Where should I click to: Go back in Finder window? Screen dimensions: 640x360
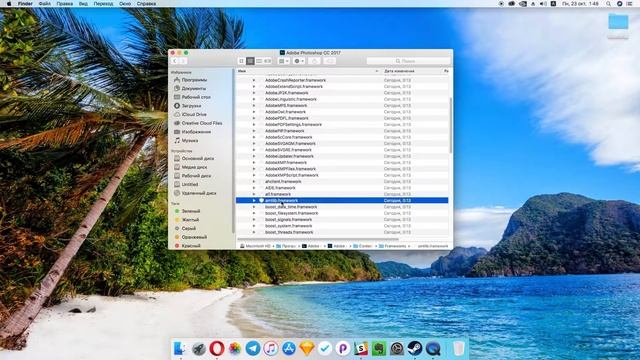(175, 61)
